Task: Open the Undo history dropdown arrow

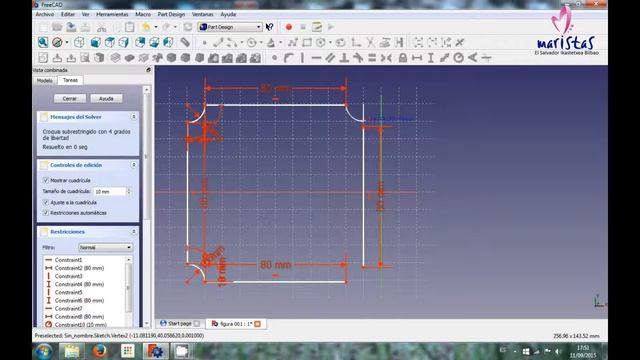Action: (156, 27)
